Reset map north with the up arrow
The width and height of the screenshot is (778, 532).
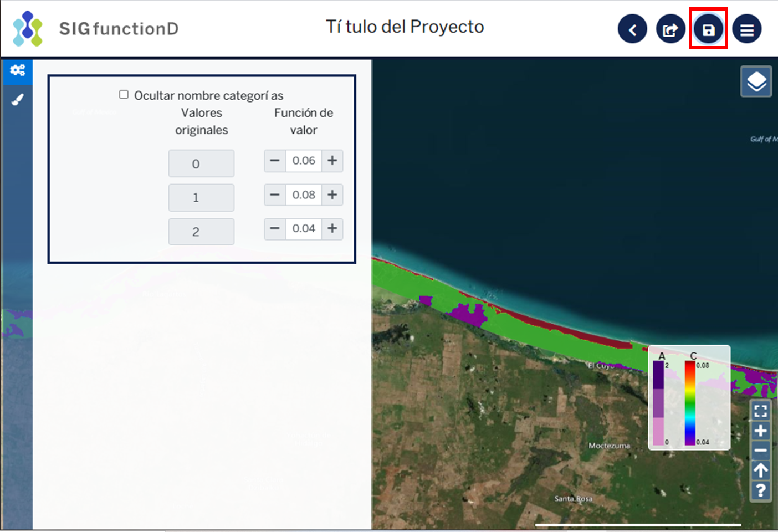761,470
